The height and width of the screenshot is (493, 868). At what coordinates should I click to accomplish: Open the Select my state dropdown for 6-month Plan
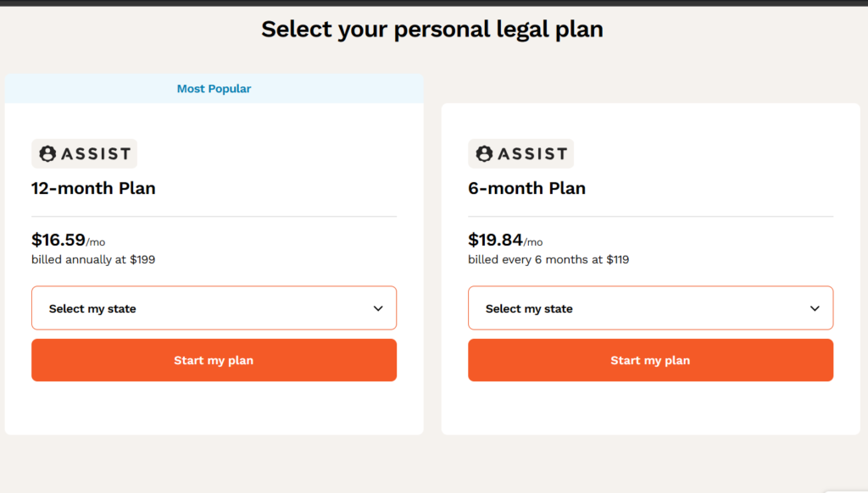[x=650, y=308]
